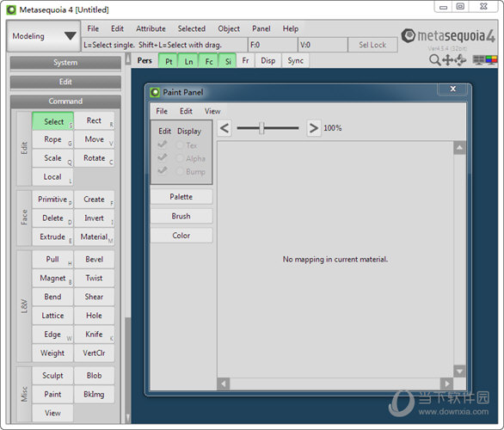Click the zoom out arrow in Paint Panel
Screen dimensions: 504x430
(x=224, y=128)
